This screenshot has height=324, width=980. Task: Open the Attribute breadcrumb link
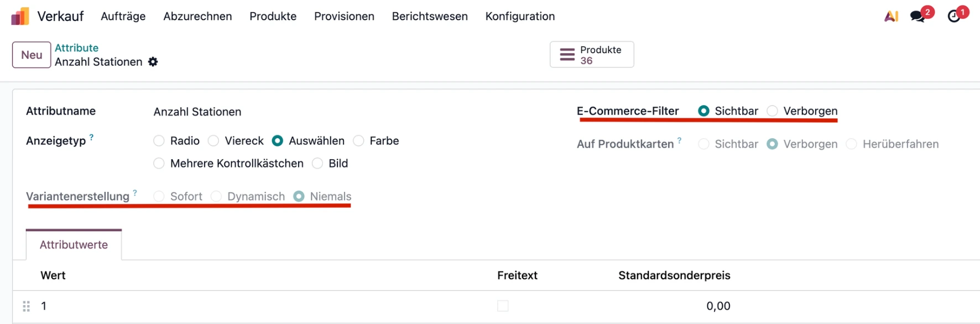pyautogui.click(x=76, y=48)
